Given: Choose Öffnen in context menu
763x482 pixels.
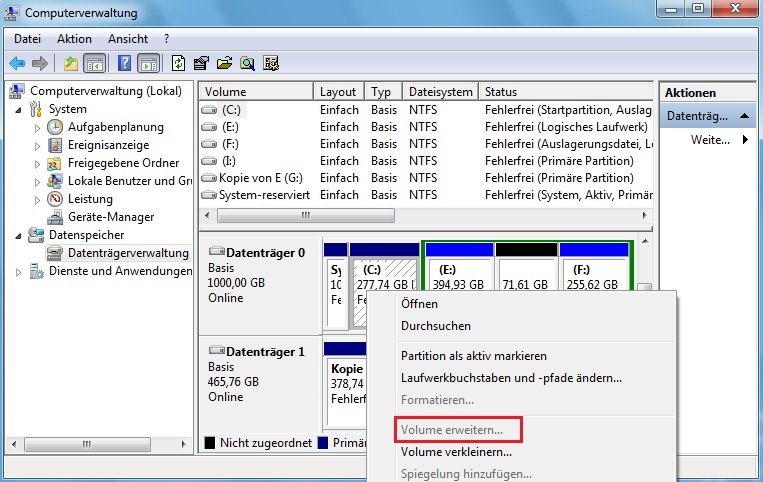Looking at the screenshot, I should 419,304.
